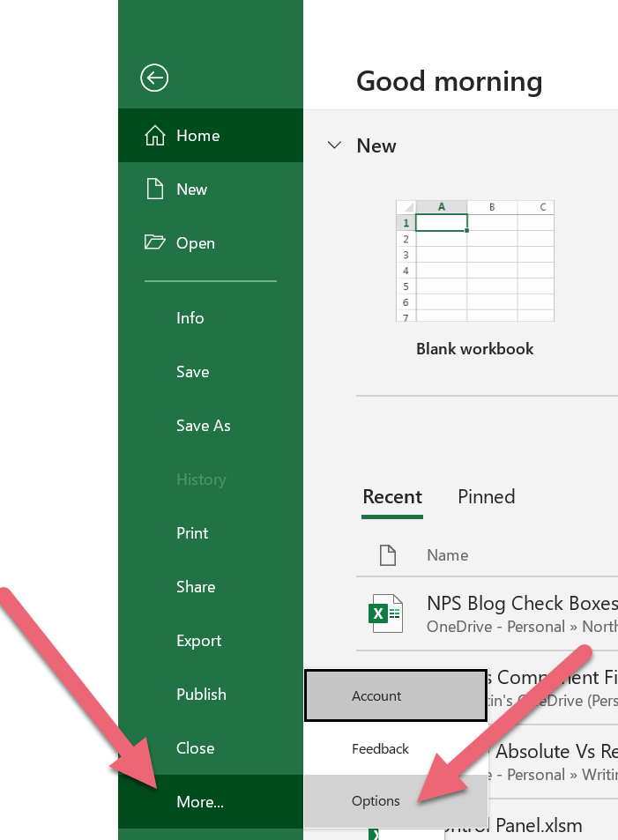Create a Blank workbook from thumbnail
This screenshot has width=618, height=840.
tap(475, 261)
